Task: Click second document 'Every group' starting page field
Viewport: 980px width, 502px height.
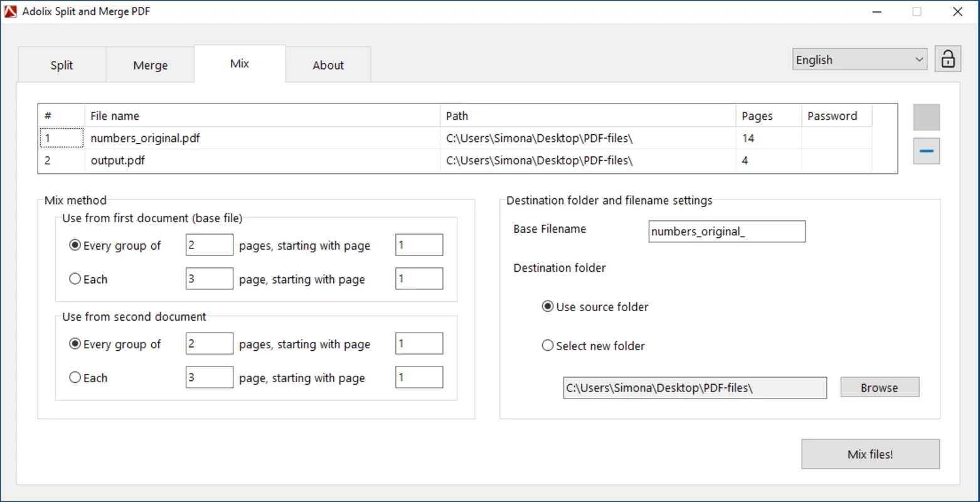Action: point(419,343)
